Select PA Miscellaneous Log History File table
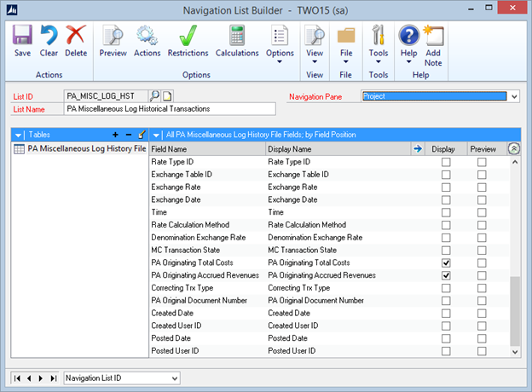The width and height of the screenshot is (532, 392). point(80,148)
